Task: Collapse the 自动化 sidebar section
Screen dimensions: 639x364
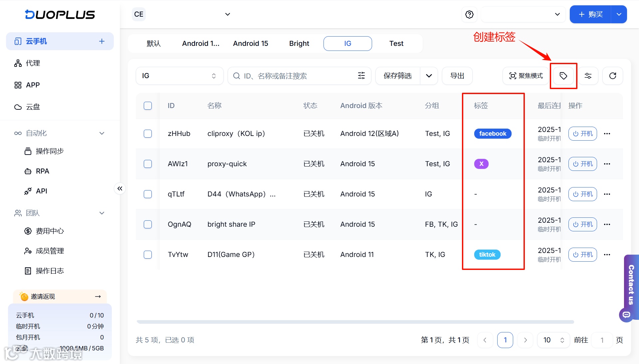Action: click(102, 133)
